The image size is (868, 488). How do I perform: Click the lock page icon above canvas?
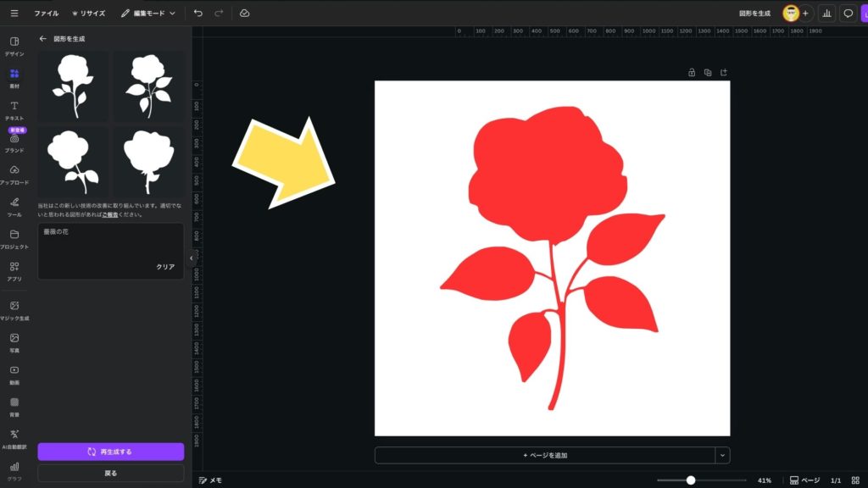point(692,72)
